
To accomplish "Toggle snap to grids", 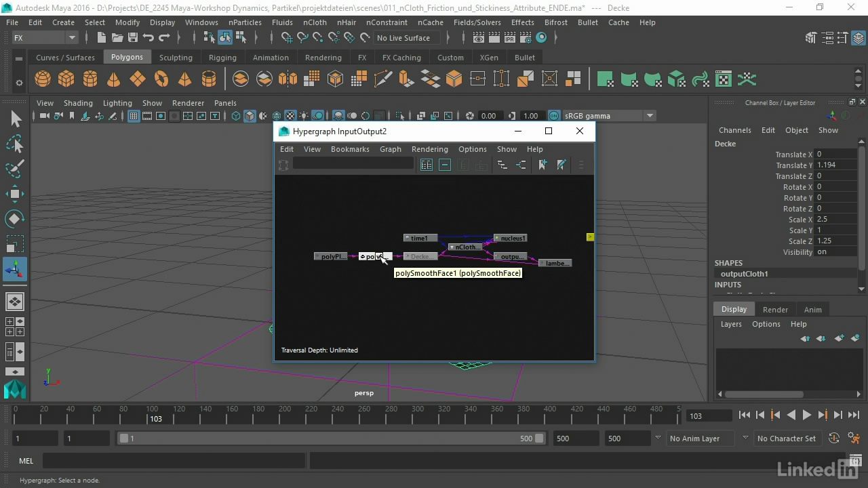I will [287, 38].
